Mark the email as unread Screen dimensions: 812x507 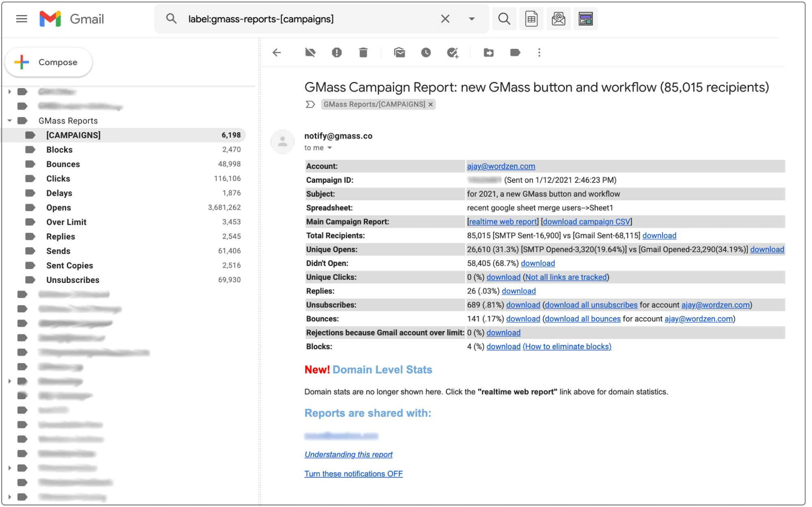(399, 52)
